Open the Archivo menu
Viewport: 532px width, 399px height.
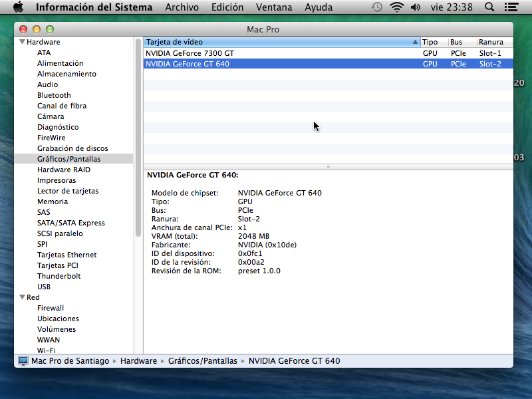click(x=182, y=7)
